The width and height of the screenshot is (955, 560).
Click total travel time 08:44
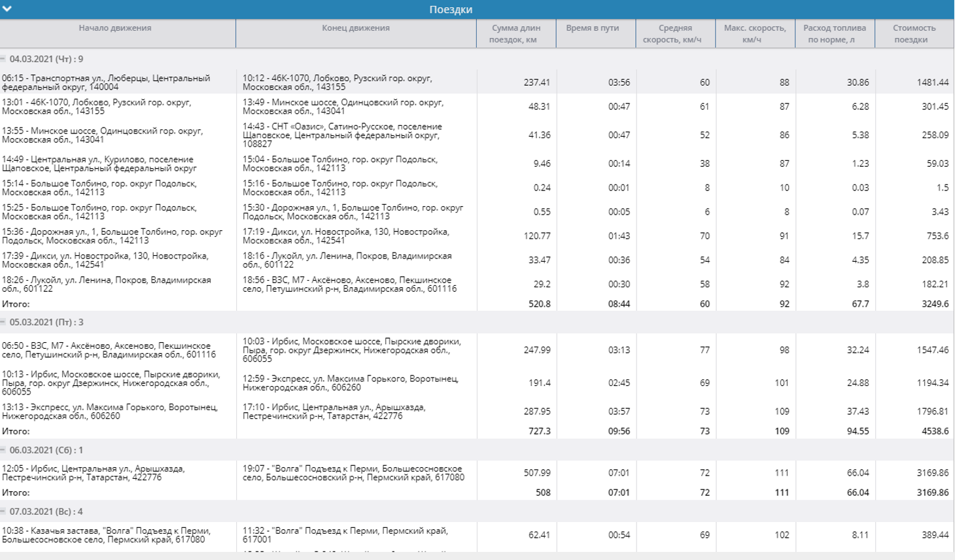pos(619,304)
